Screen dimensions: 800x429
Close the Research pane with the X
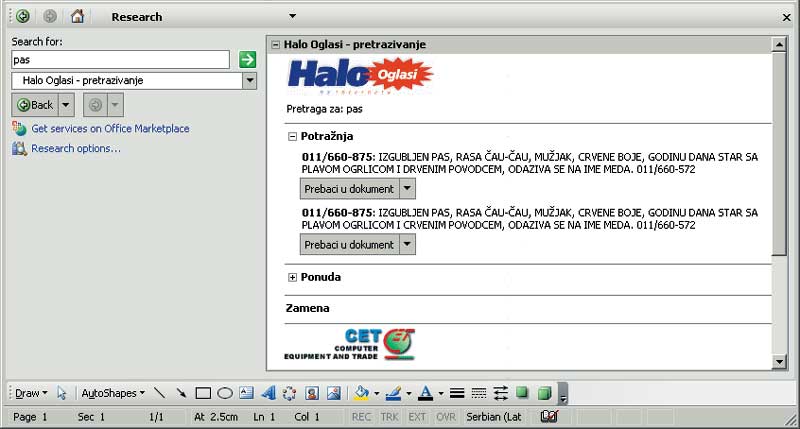point(786,17)
